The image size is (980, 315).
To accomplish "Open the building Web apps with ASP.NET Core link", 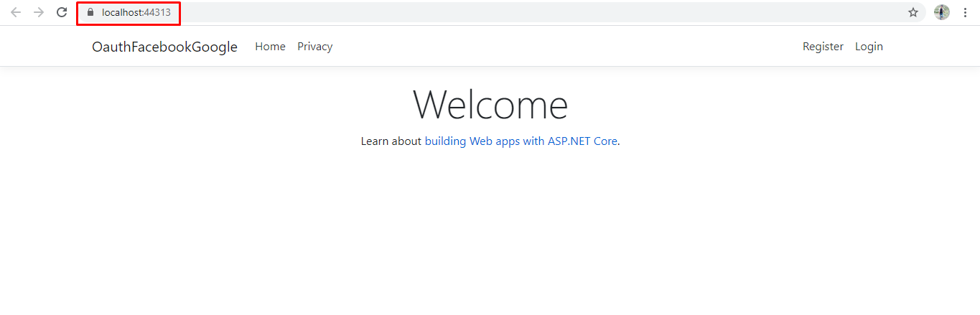I will (x=521, y=141).
